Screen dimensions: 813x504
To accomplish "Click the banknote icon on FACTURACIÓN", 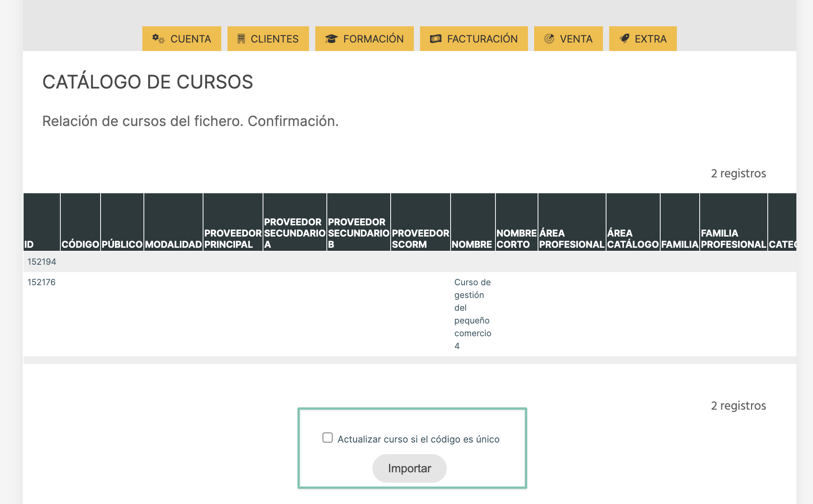I will coord(436,39).
